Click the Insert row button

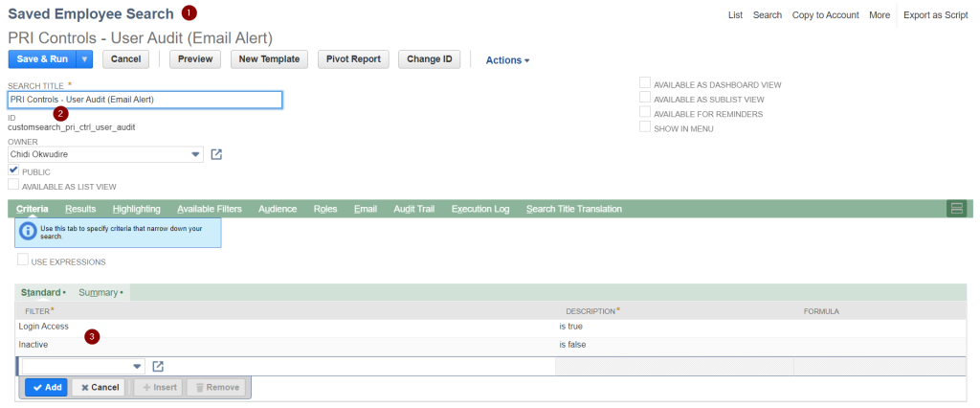coord(159,387)
